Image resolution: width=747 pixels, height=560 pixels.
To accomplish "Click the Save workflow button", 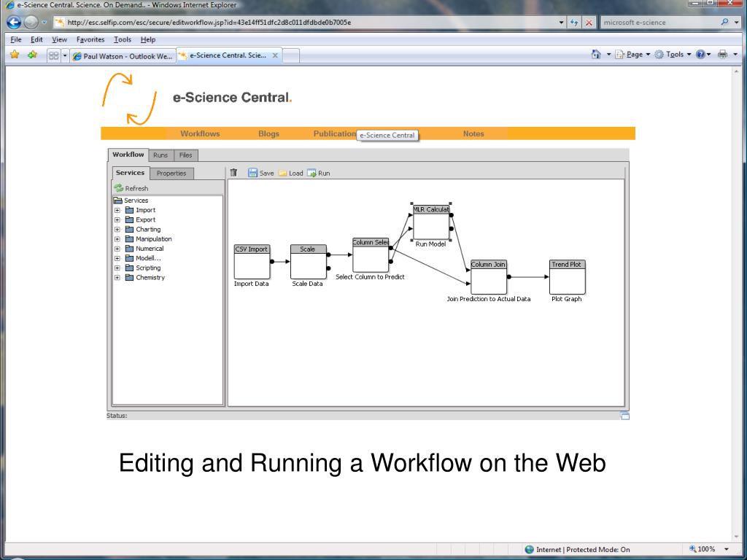I will coord(261,173).
